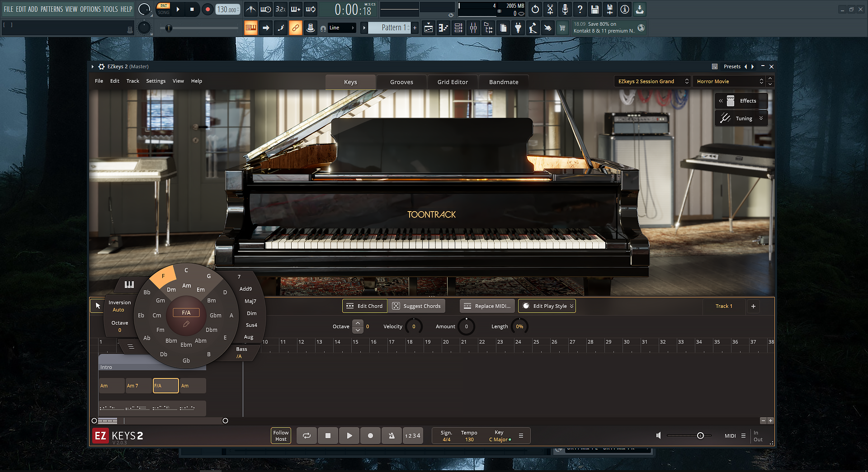
Task: Click the FL Studio typing keyboard to piano icon
Action: (x=251, y=28)
